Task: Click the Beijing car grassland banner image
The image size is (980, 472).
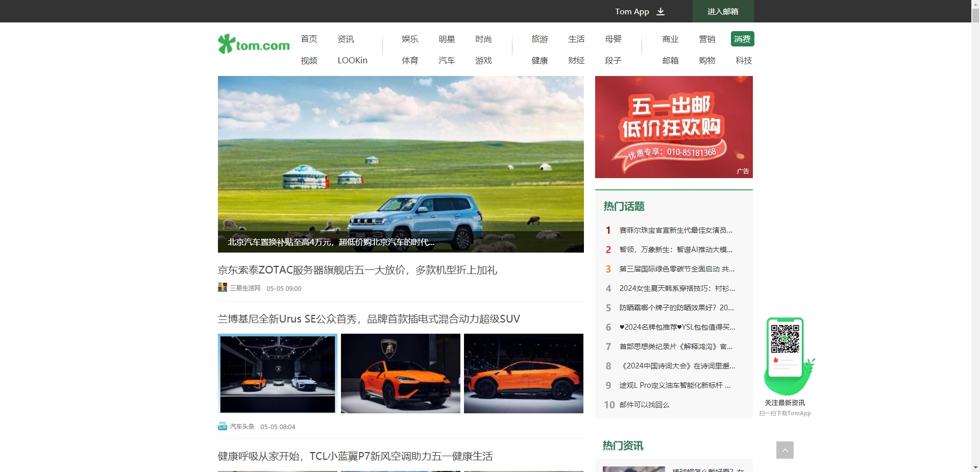Action: (x=401, y=164)
